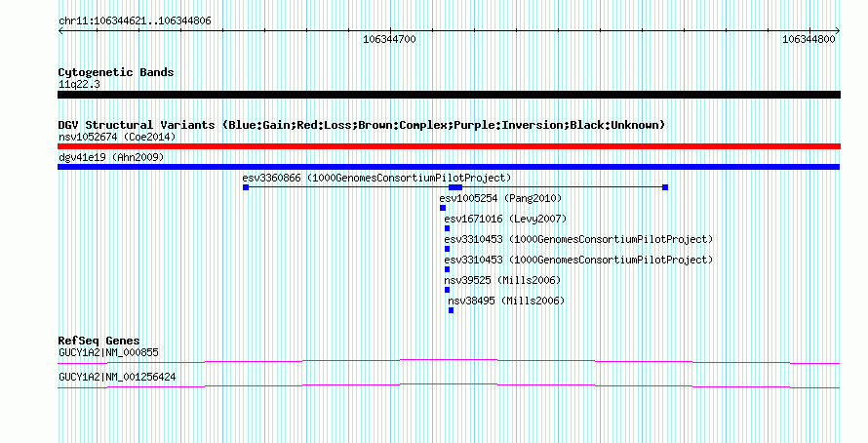Click the black 11q22.3 cytogenetic band bar
The width and height of the screenshot is (868, 443).
[449, 95]
